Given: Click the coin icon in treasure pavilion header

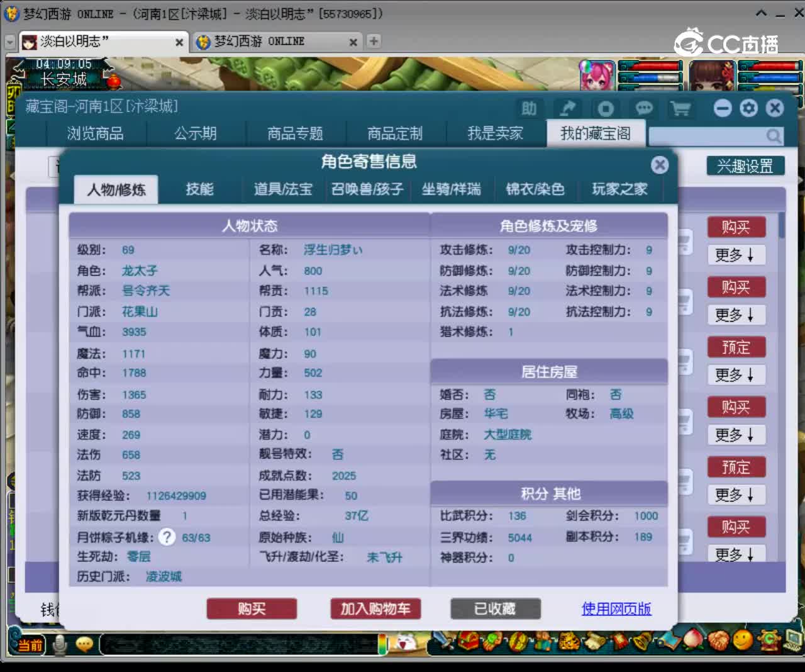Looking at the screenshot, I should (605, 109).
